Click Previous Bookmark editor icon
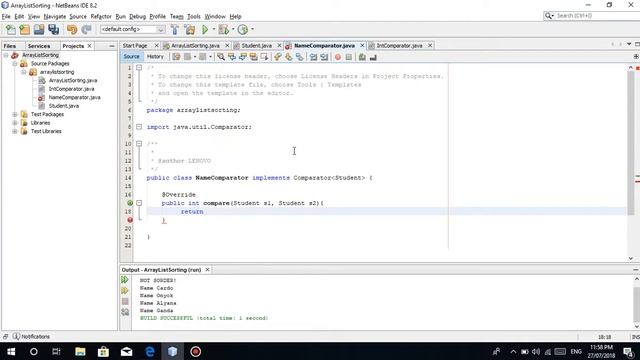640x360 pixels. point(278,57)
